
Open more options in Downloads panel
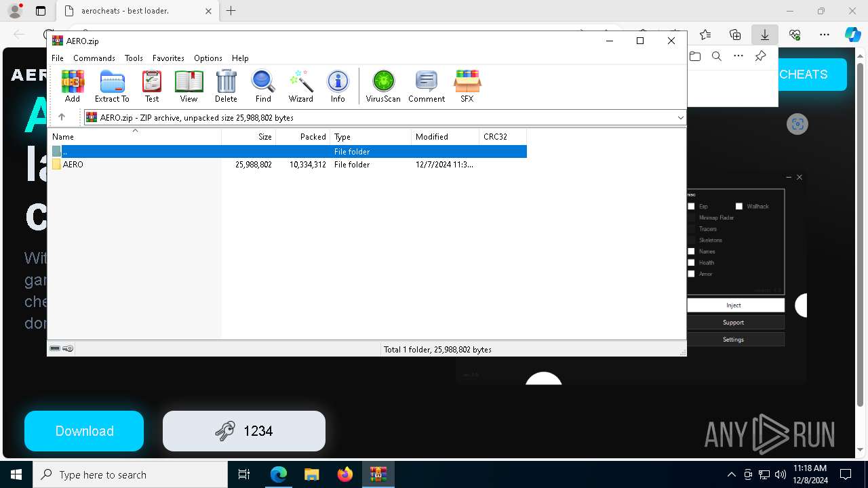pyautogui.click(x=738, y=56)
